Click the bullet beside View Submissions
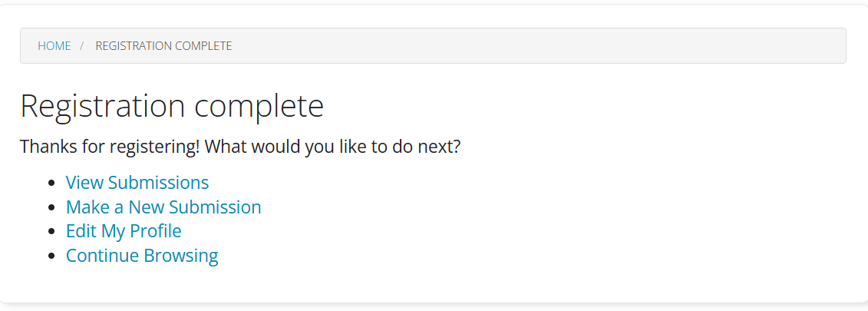The height and width of the screenshot is (311, 868). coord(51,184)
